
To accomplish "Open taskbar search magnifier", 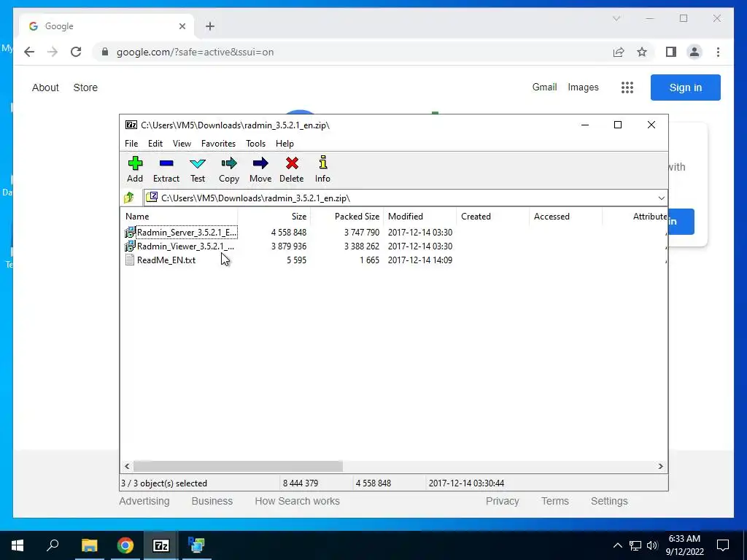I will [53, 545].
